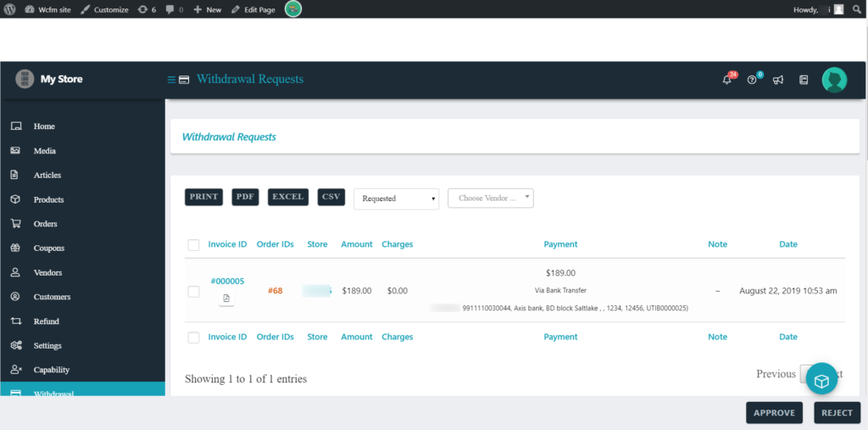The image size is (868, 430).
Task: Sort by the Invoice ID header
Action: point(227,244)
